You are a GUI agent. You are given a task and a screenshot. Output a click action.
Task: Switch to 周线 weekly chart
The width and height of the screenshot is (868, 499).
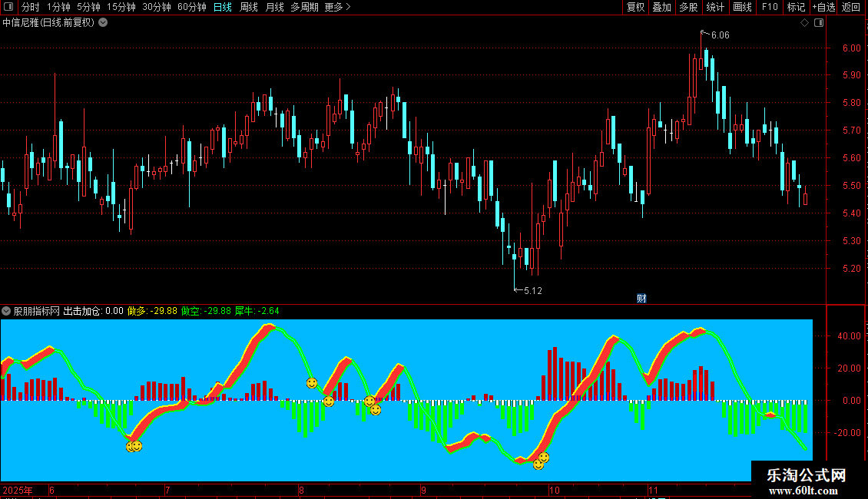click(x=249, y=7)
